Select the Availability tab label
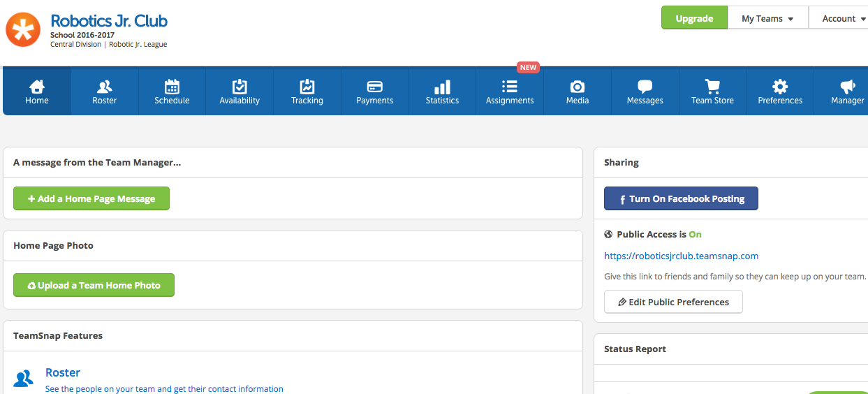Viewport: 868px width, 394px height. 240,101
